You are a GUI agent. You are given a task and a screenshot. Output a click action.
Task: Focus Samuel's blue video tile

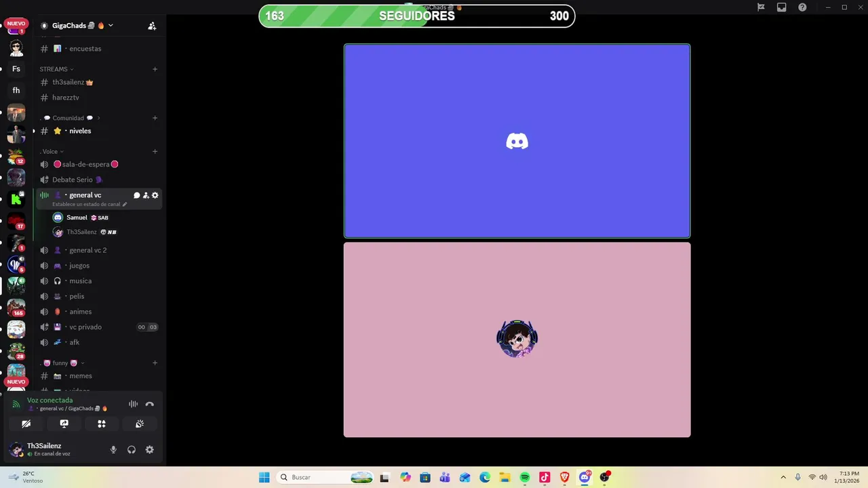[x=517, y=141]
